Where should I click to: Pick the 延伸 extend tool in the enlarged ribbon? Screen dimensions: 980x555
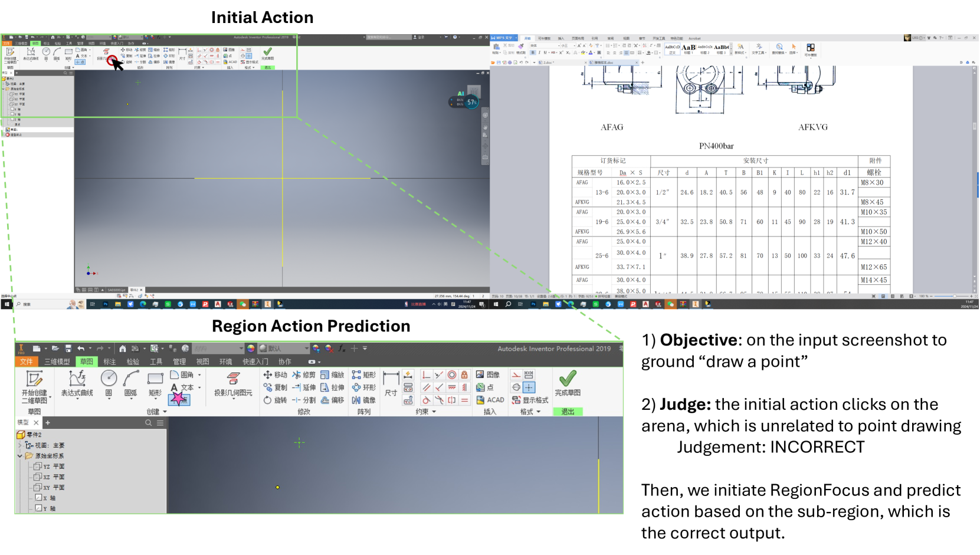coord(304,387)
